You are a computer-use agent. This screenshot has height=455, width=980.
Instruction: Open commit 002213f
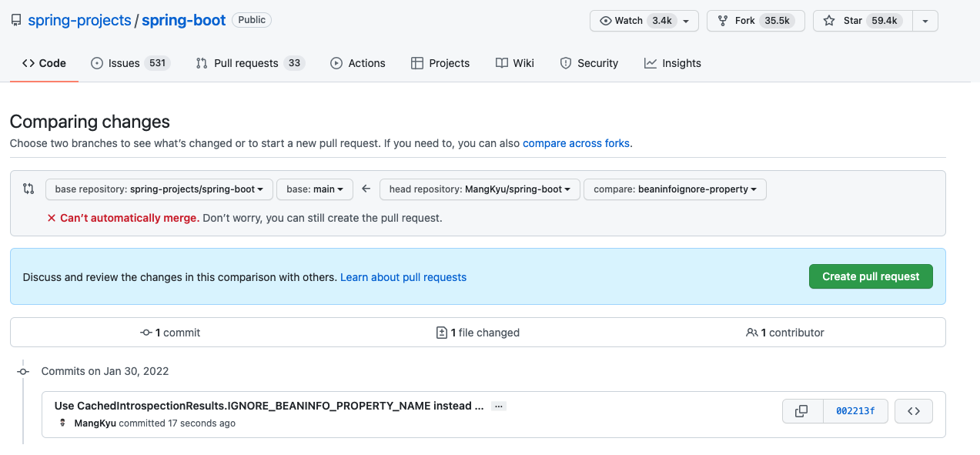(x=855, y=411)
